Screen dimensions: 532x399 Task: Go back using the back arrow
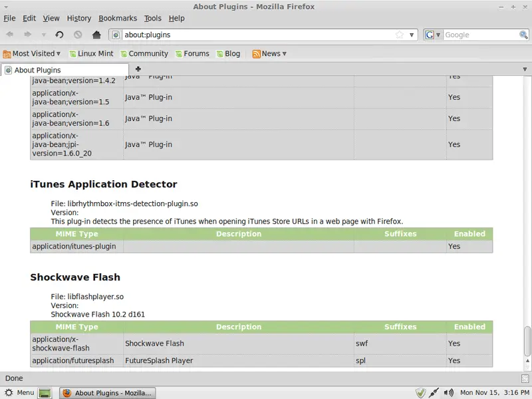pyautogui.click(x=10, y=35)
